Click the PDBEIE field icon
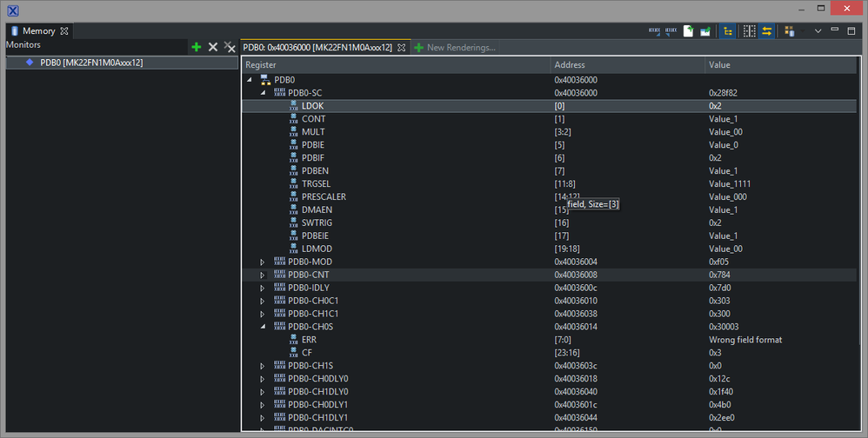The image size is (868, 438). (293, 235)
